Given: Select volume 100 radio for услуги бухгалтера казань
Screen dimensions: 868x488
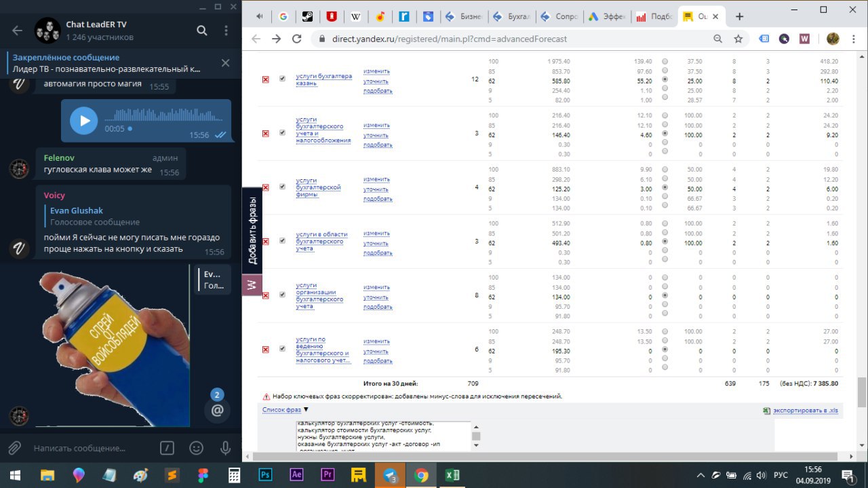Looking at the screenshot, I should pos(665,61).
